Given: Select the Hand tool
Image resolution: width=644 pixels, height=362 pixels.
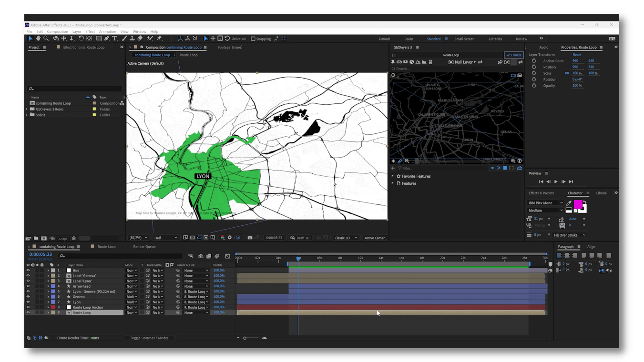Looking at the screenshot, I should (x=38, y=39).
